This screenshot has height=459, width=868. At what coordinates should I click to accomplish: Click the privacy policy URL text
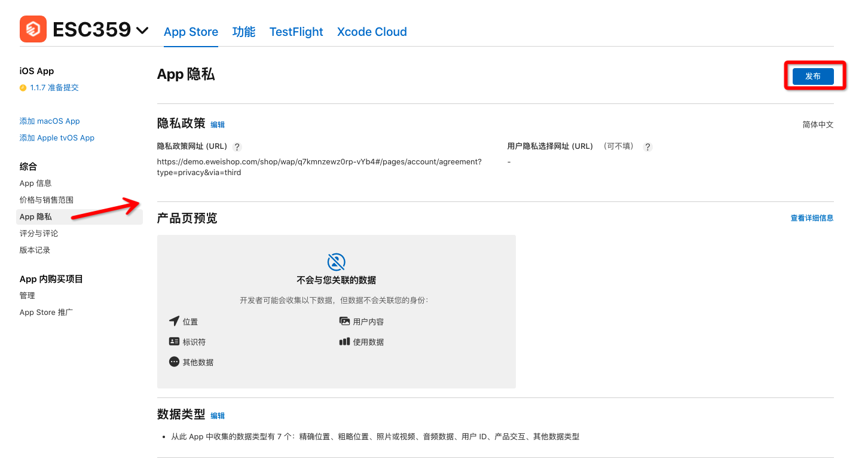319,167
